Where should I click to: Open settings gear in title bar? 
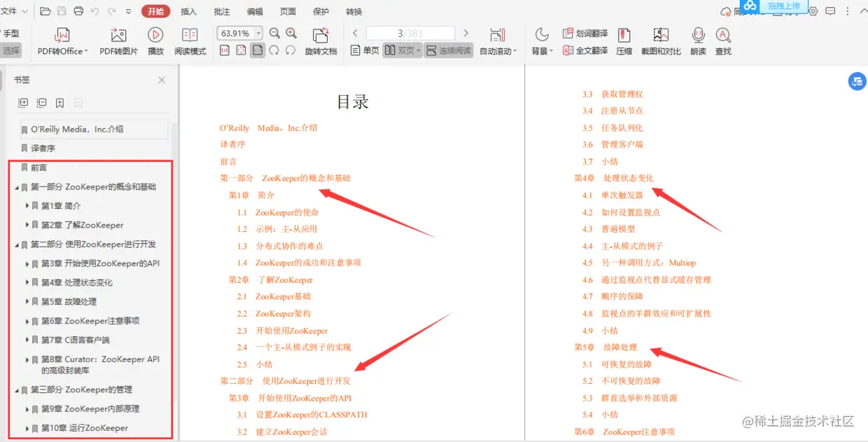(813, 11)
